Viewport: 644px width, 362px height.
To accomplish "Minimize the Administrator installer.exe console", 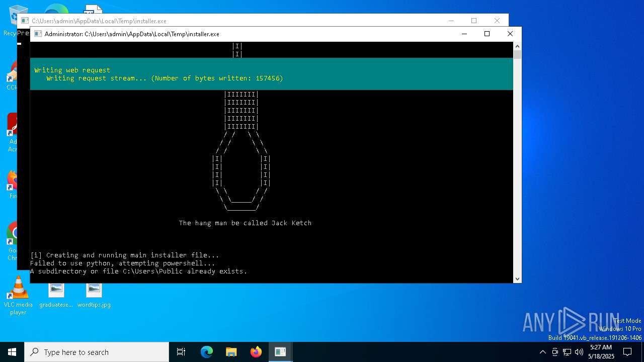I will click(x=464, y=34).
